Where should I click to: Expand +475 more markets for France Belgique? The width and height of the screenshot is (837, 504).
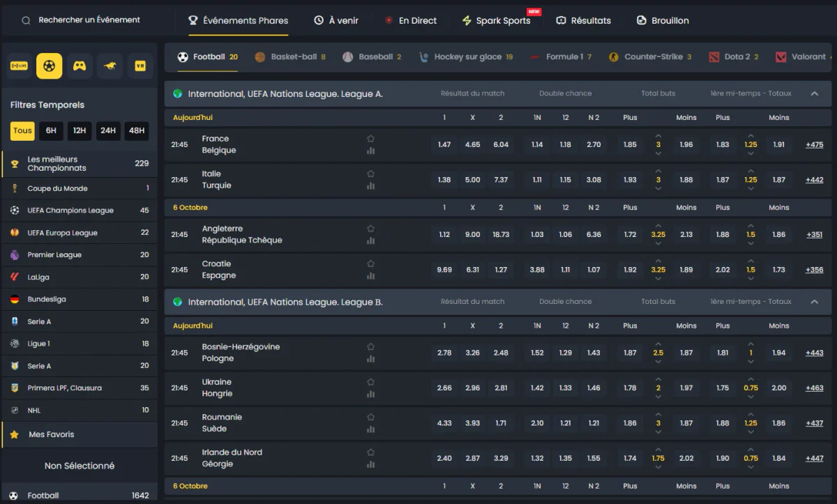814,145
